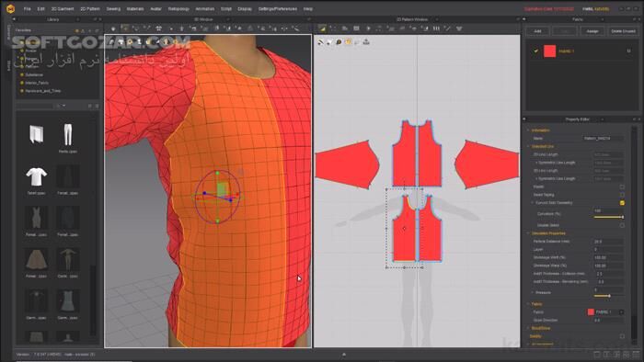Click the last display icon atop 2D Pattern viewport
644x362 pixels.
coord(366,42)
